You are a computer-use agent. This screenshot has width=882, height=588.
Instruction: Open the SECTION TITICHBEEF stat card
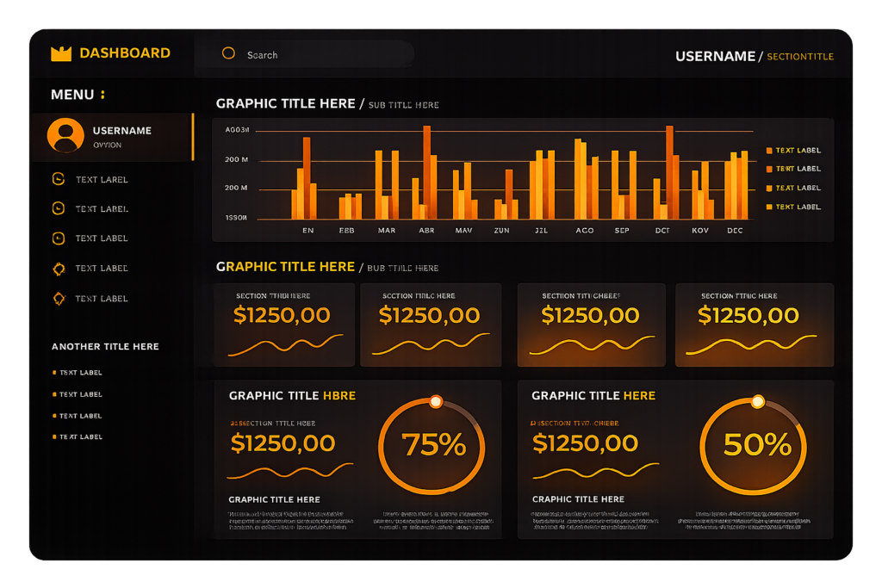point(591,325)
